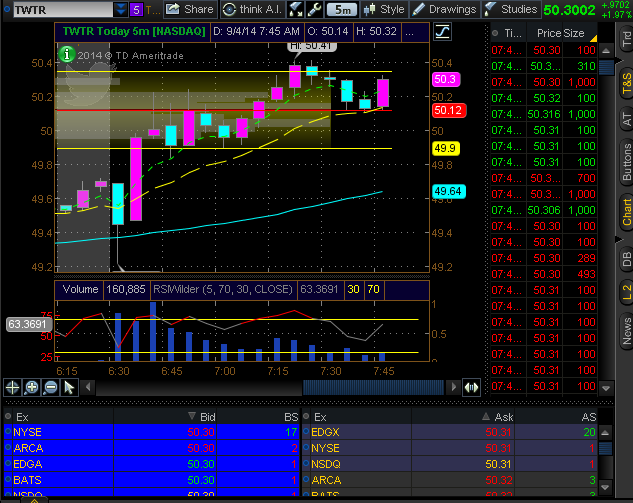Select the pointer cursor tool
This screenshot has width=633, height=503.
tap(69, 388)
